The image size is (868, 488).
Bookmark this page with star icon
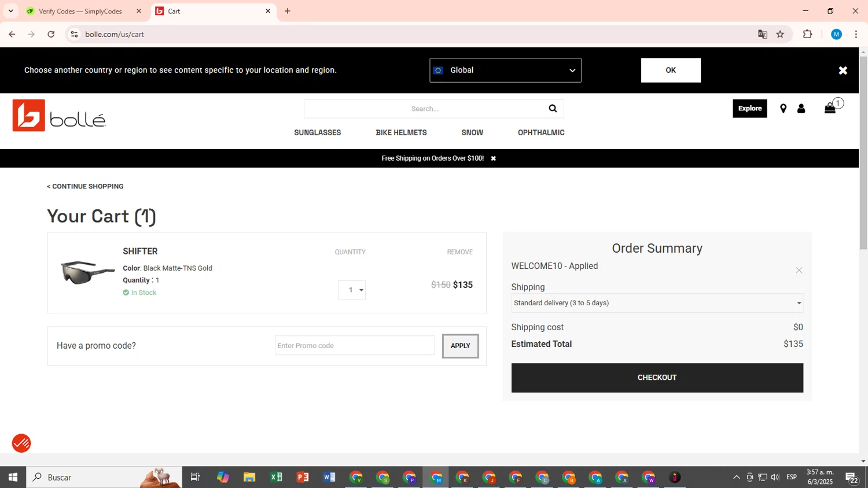[780, 34]
